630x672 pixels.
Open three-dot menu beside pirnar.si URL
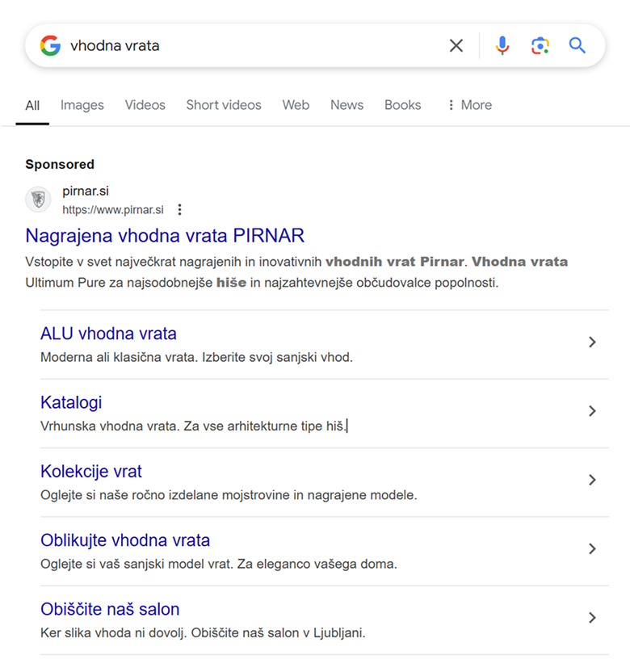pos(179,209)
